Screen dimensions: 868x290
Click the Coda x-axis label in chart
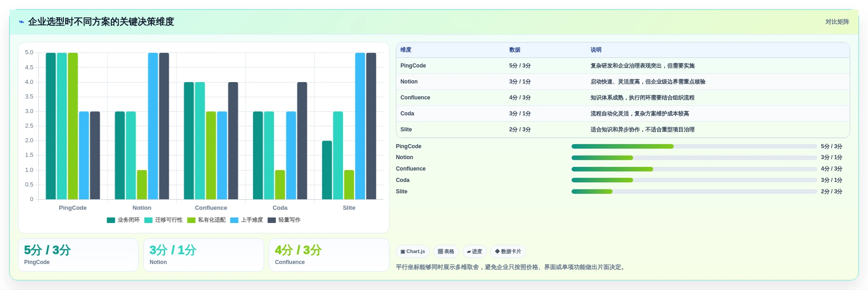point(280,208)
